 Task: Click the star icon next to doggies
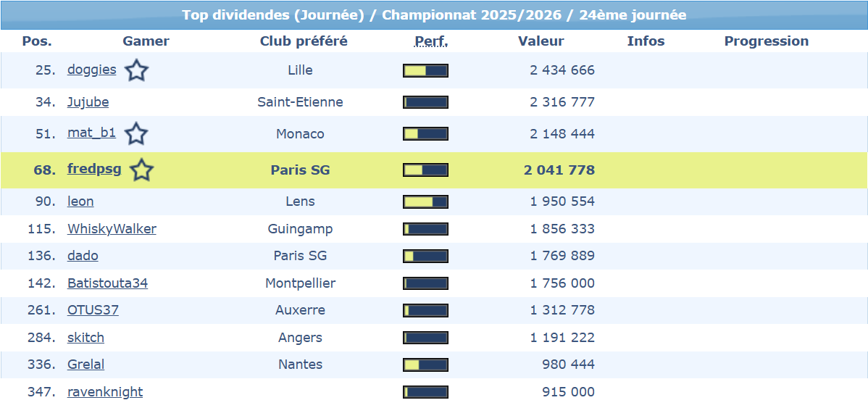136,70
